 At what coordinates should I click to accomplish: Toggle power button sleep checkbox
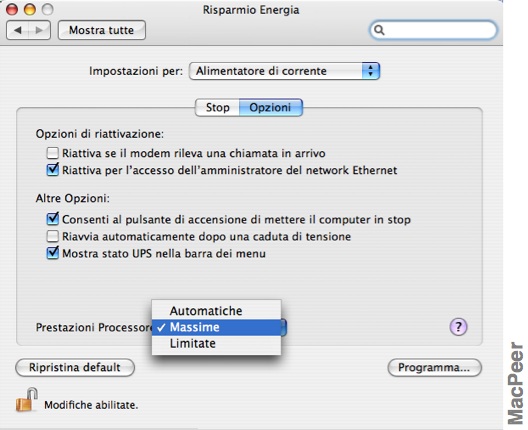point(53,219)
